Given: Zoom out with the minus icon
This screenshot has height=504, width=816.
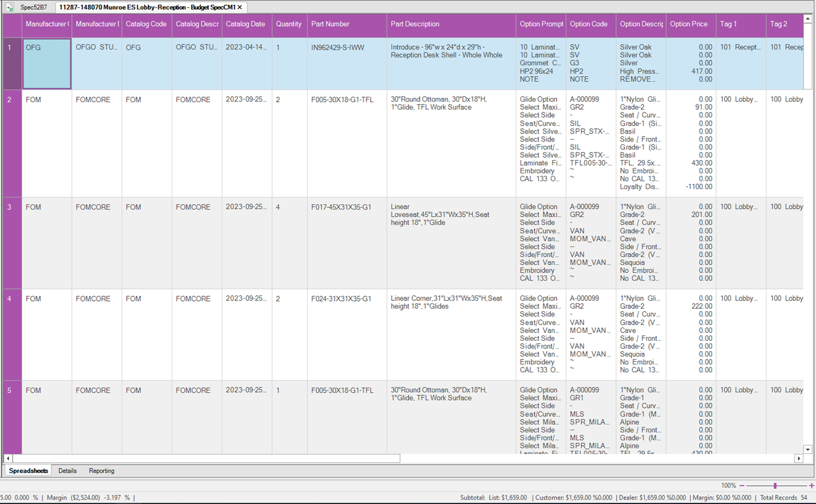Looking at the screenshot, I should [x=742, y=485].
